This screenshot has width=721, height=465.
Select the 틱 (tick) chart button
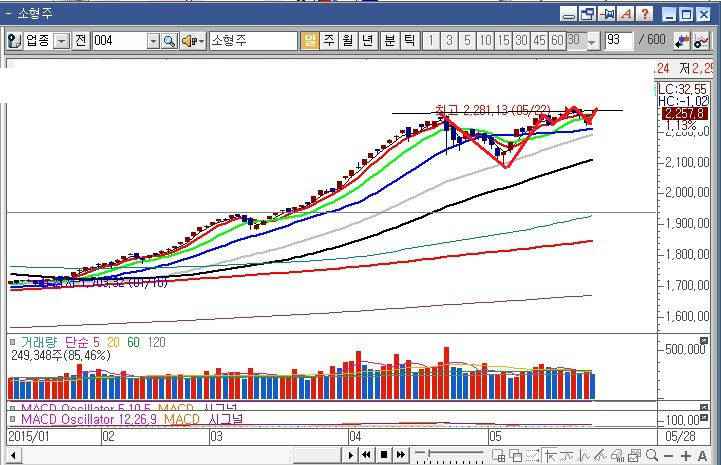click(x=408, y=41)
